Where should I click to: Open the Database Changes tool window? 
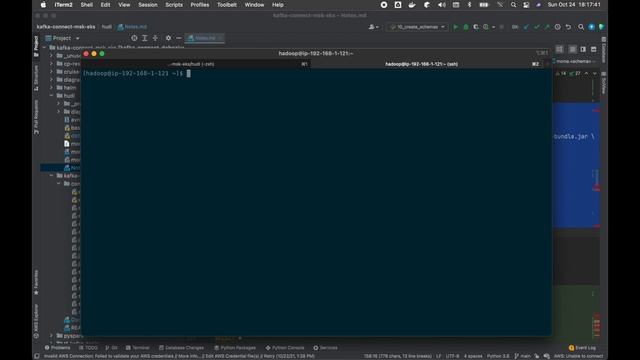tap(181, 348)
